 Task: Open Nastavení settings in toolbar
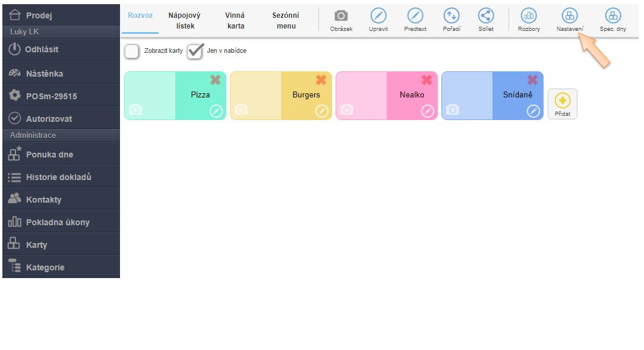(570, 17)
